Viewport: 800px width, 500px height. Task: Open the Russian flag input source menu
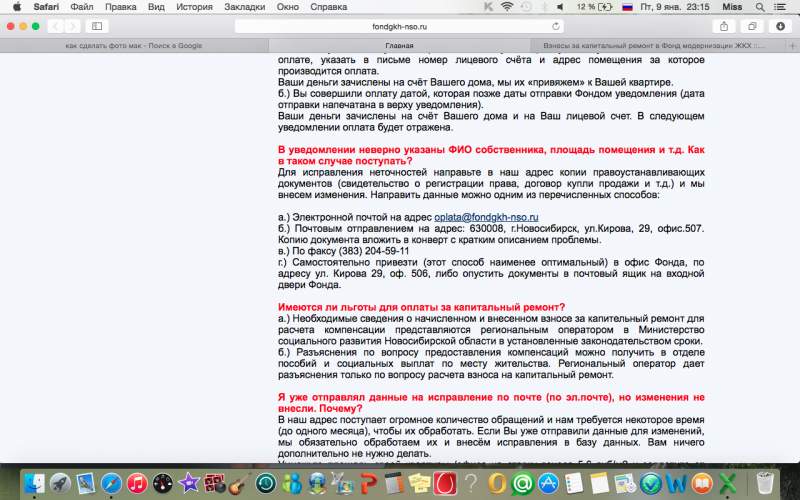pyautogui.click(x=628, y=7)
